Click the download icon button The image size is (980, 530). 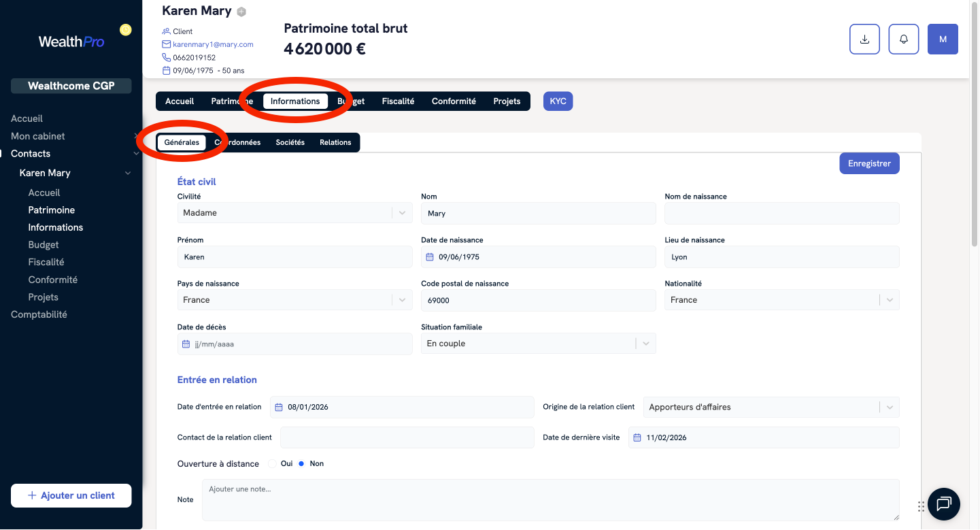(864, 39)
